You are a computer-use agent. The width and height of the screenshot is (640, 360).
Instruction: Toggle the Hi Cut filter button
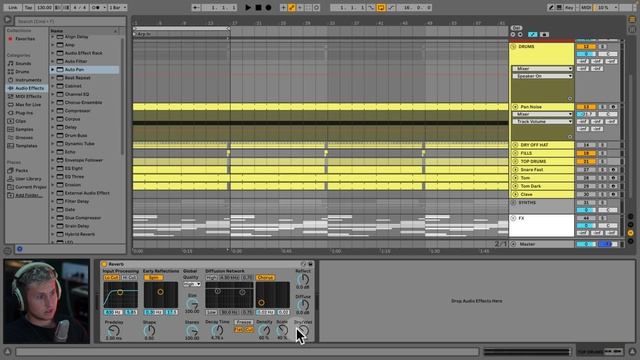pyautogui.click(x=129, y=278)
